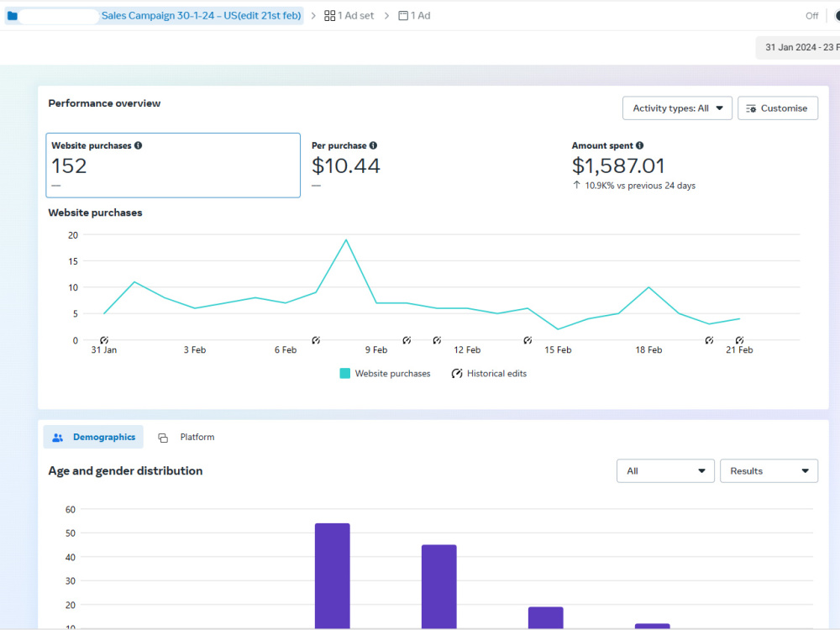This screenshot has height=630, width=840.
Task: Toggle the Website purchases legend swatch
Action: point(345,374)
